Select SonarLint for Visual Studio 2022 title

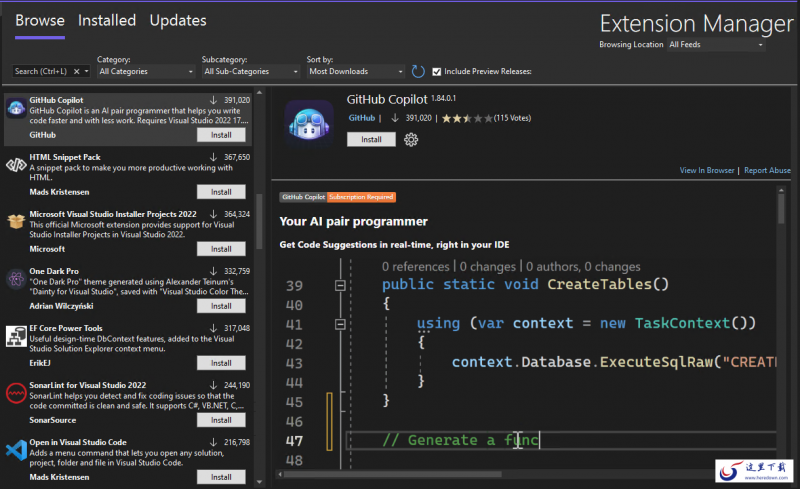(88, 385)
